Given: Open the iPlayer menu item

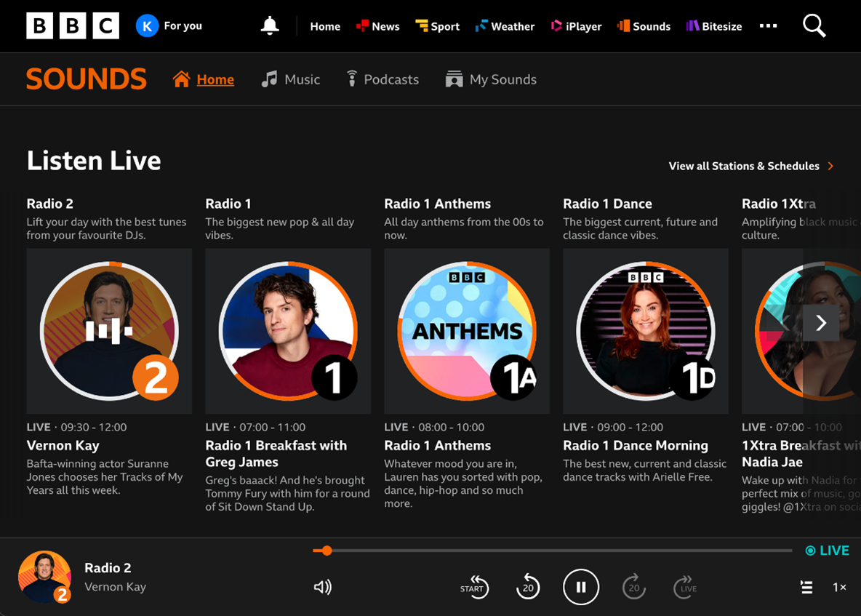Looking at the screenshot, I should 576,25.
